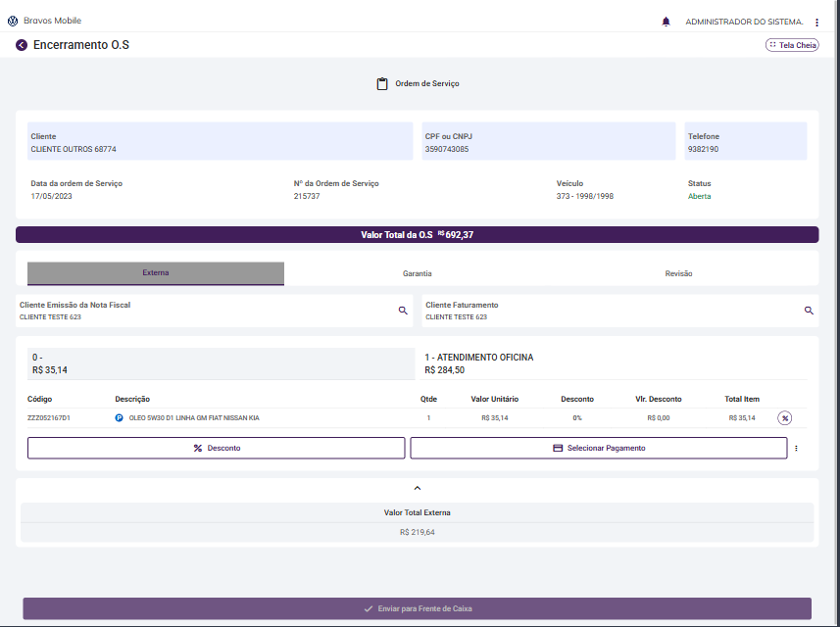This screenshot has width=840, height=627.
Task: Click the Qtde column header
Action: coord(428,400)
